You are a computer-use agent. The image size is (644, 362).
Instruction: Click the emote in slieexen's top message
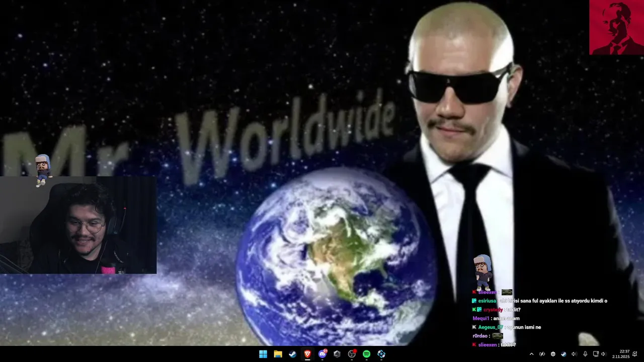tap(507, 292)
